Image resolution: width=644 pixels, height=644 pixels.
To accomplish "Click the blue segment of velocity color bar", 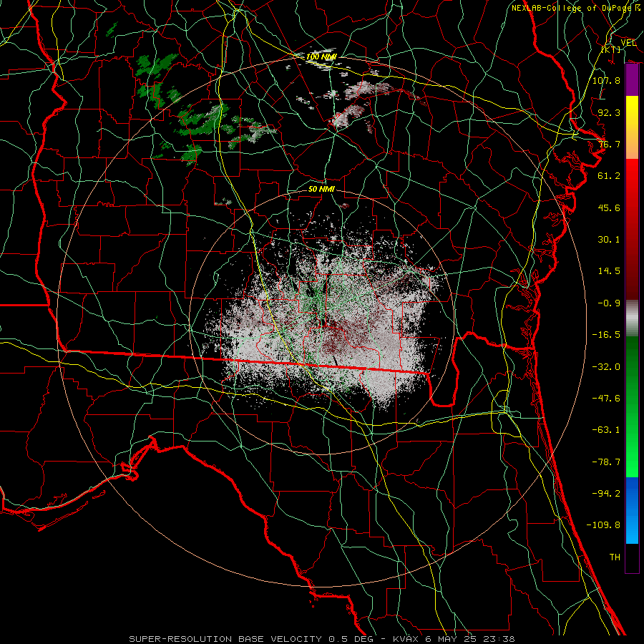I will point(632,510).
